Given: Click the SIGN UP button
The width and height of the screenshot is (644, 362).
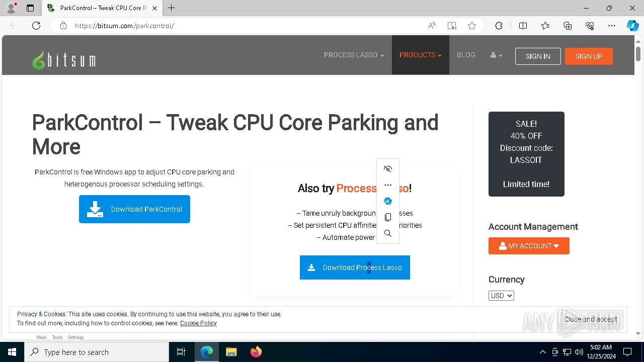Looking at the screenshot, I should 589,56.
